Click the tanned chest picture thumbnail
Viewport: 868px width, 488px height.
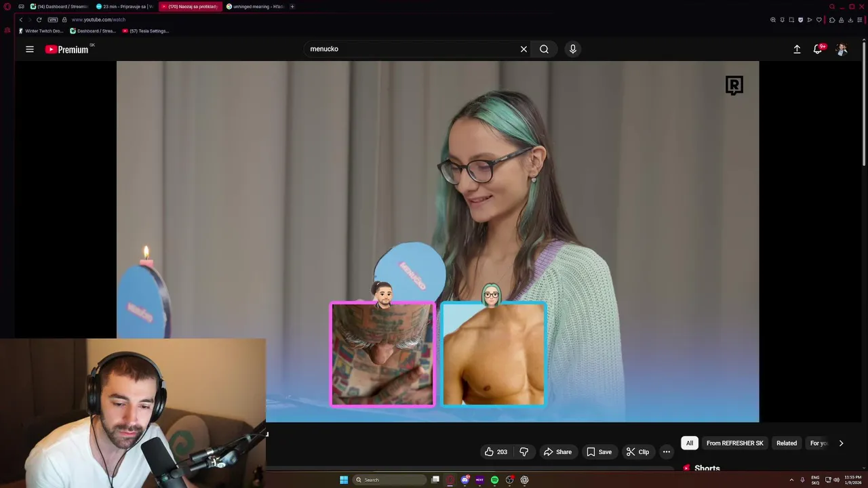click(x=493, y=354)
